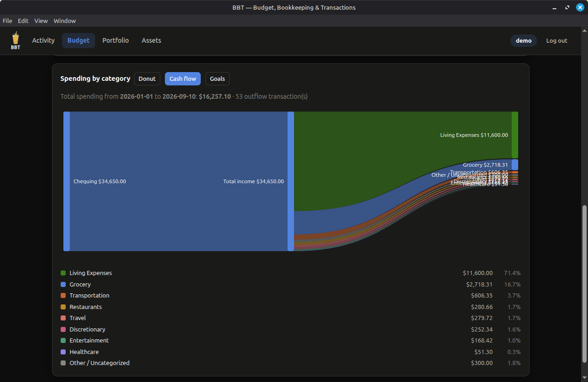Open the View menu
Screen dimensions: 588x382
click(41, 21)
